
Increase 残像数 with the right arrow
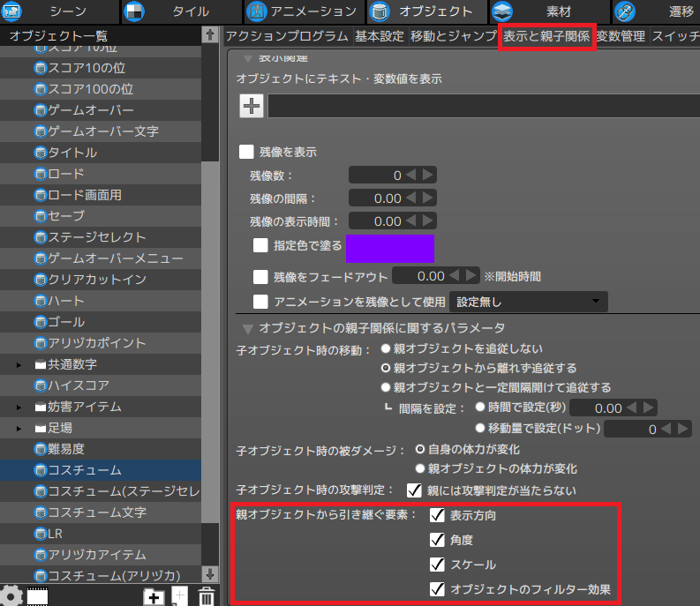427,175
